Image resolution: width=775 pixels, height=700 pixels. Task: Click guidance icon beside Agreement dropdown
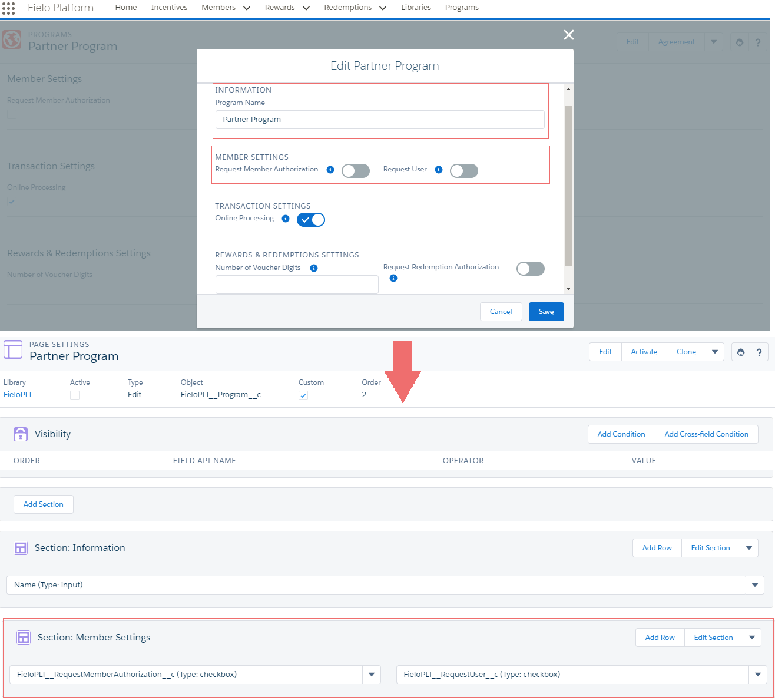click(740, 42)
